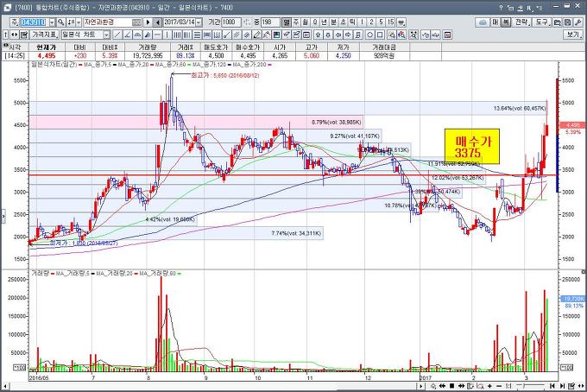Click the up arrow icon at toolbar start

click(5, 35)
